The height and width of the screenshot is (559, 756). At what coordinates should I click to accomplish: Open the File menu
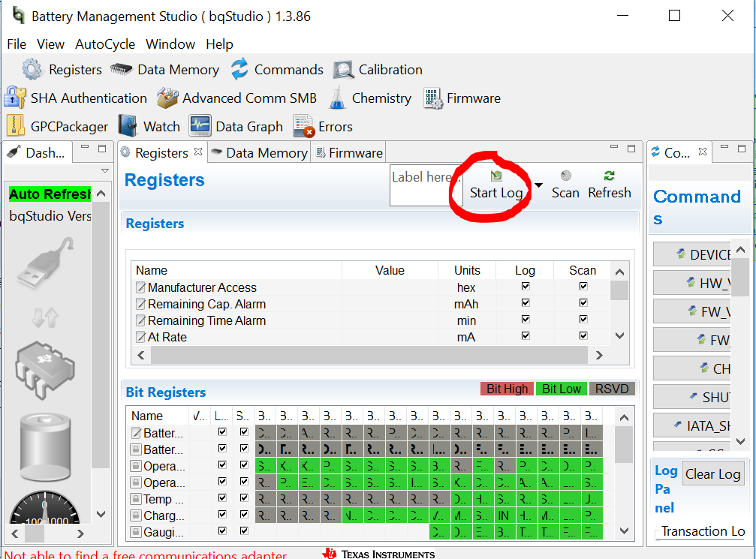coord(17,44)
